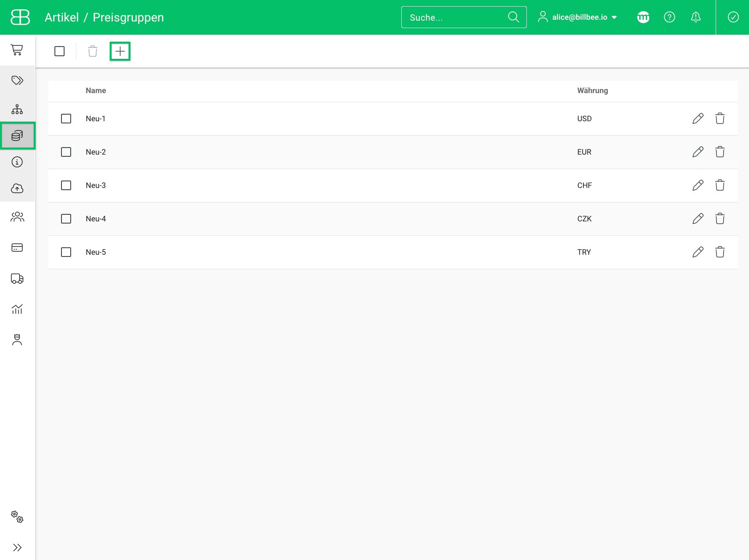749x560 pixels.
Task: Open the notifications bell icon
Action: pos(696,17)
